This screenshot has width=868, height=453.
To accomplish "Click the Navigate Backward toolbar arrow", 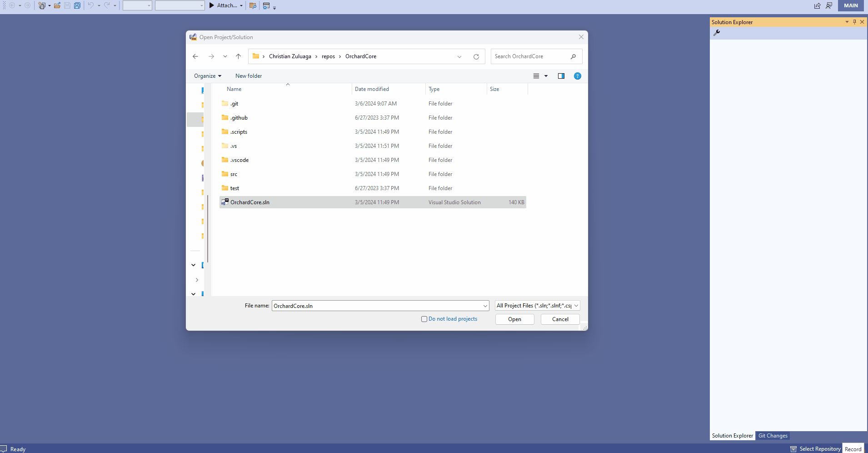I will (x=12, y=5).
